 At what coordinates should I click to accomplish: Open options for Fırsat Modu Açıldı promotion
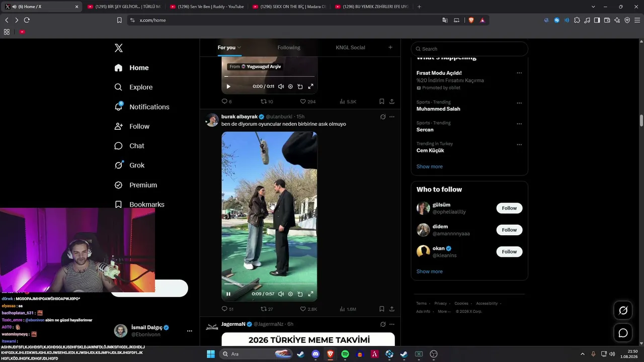519,73
